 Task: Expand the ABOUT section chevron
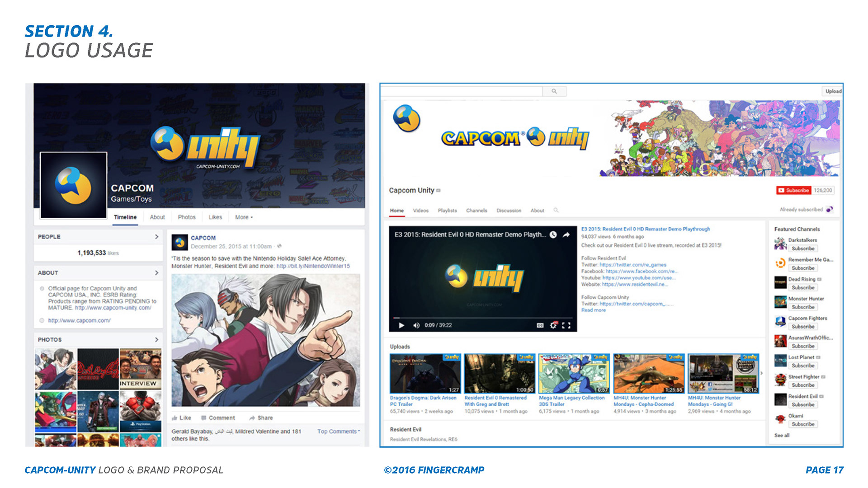click(x=156, y=273)
